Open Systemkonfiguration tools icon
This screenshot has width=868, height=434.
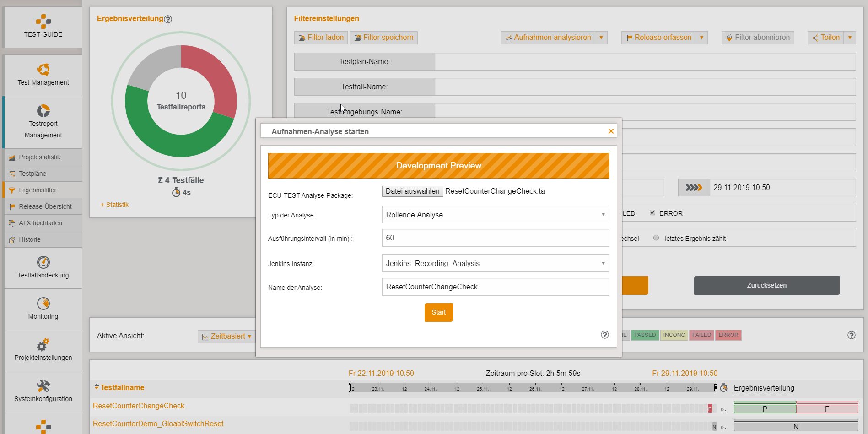pos(43,386)
